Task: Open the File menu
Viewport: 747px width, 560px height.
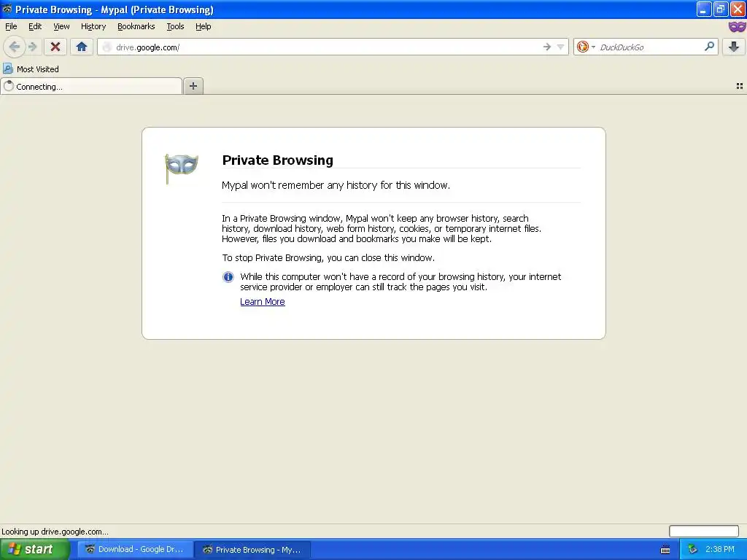Action: (x=11, y=27)
